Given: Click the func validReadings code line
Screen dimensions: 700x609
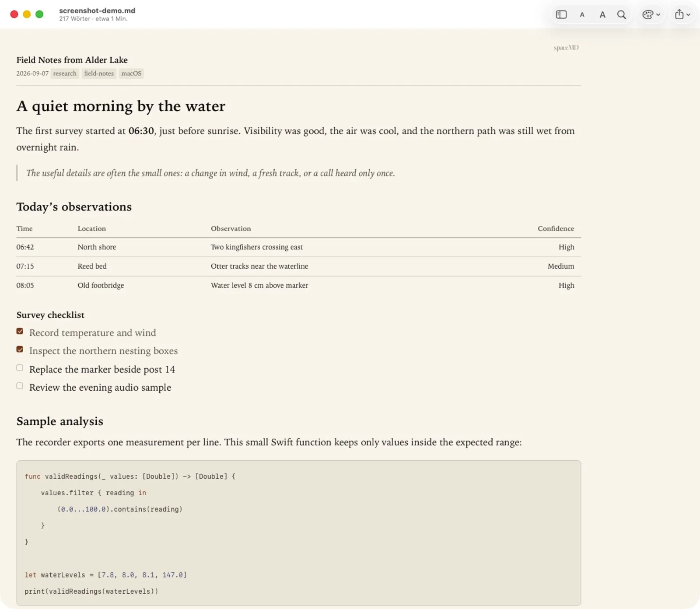Looking at the screenshot, I should tap(130, 476).
